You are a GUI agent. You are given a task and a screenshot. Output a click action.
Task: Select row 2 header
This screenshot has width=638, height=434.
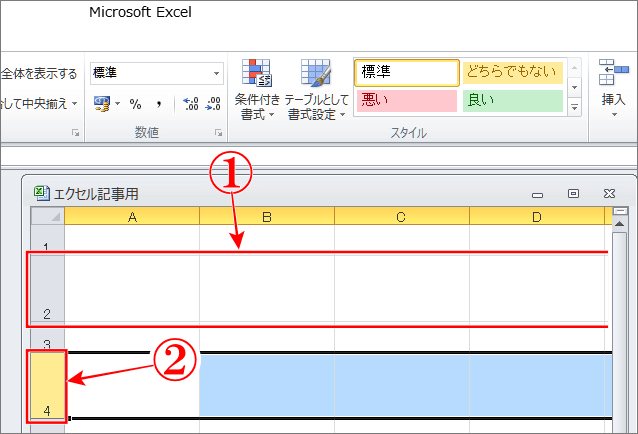point(48,288)
